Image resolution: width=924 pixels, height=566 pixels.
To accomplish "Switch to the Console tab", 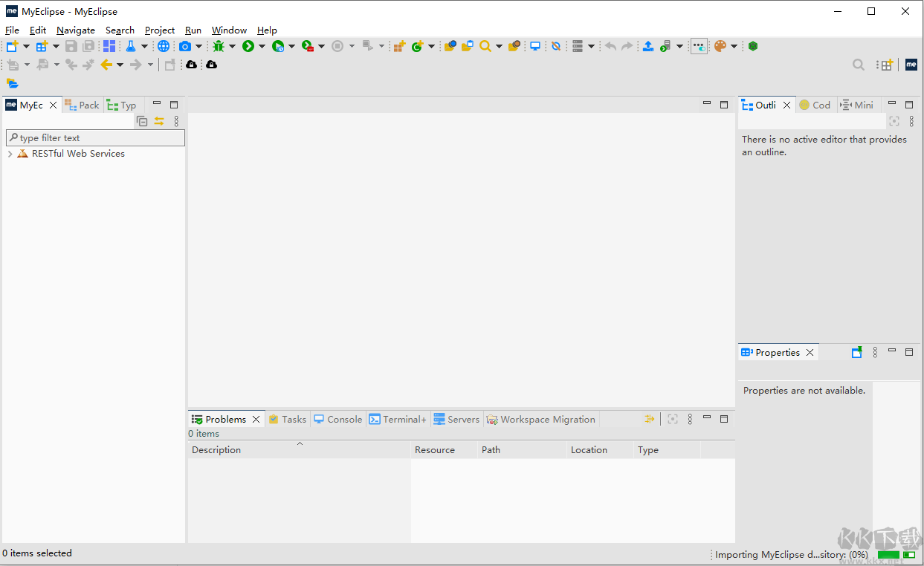I will point(337,420).
